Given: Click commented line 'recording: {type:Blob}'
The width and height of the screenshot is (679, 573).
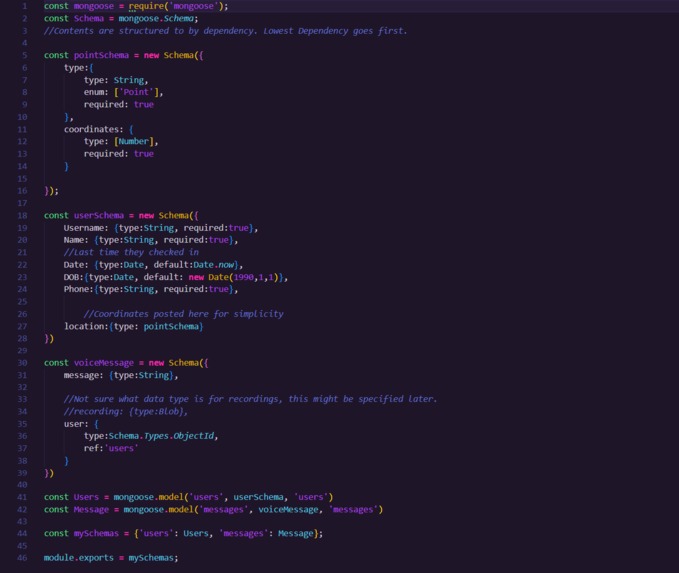Looking at the screenshot, I should pyautogui.click(x=126, y=411).
